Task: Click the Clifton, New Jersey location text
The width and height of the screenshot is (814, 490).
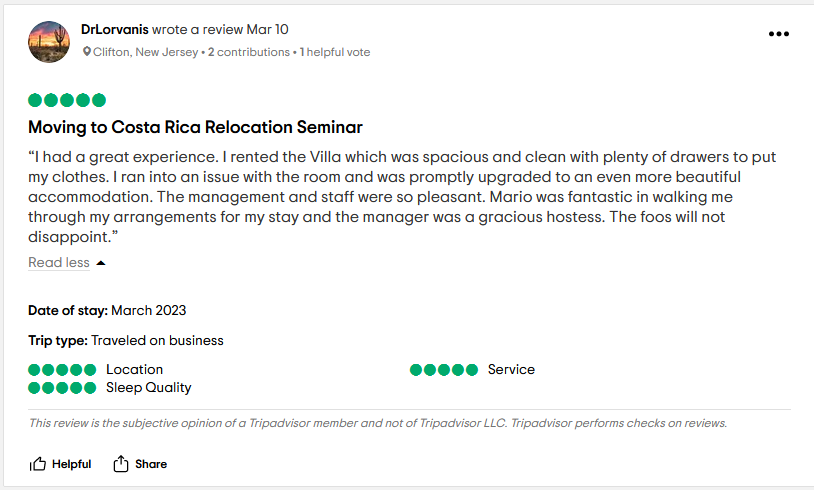Action: tap(145, 52)
